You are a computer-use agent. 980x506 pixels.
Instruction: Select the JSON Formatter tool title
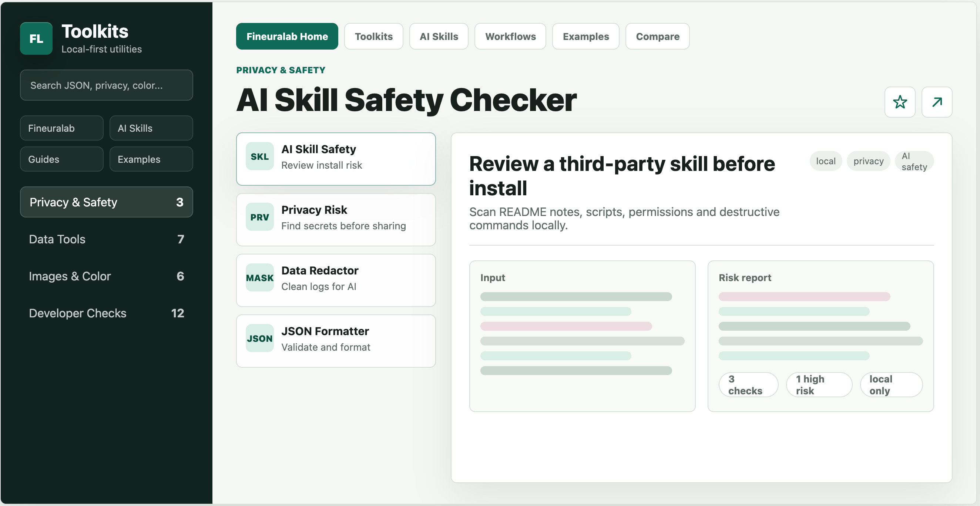(x=325, y=331)
